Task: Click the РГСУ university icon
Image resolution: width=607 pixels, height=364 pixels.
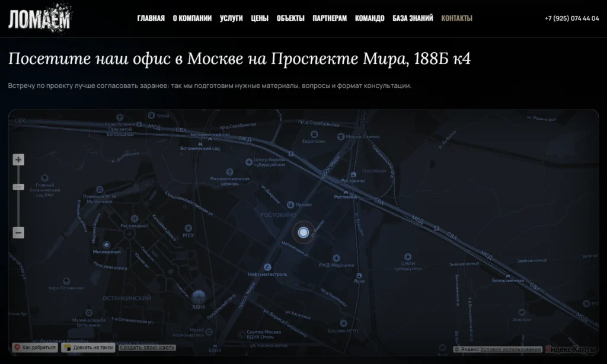Action: [188, 228]
